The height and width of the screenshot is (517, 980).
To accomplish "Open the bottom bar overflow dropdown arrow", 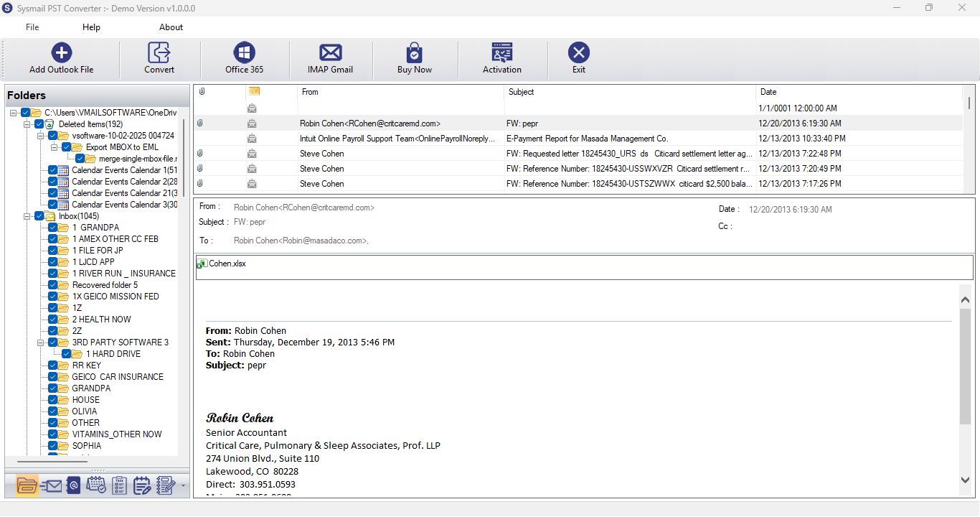I will coord(183,487).
